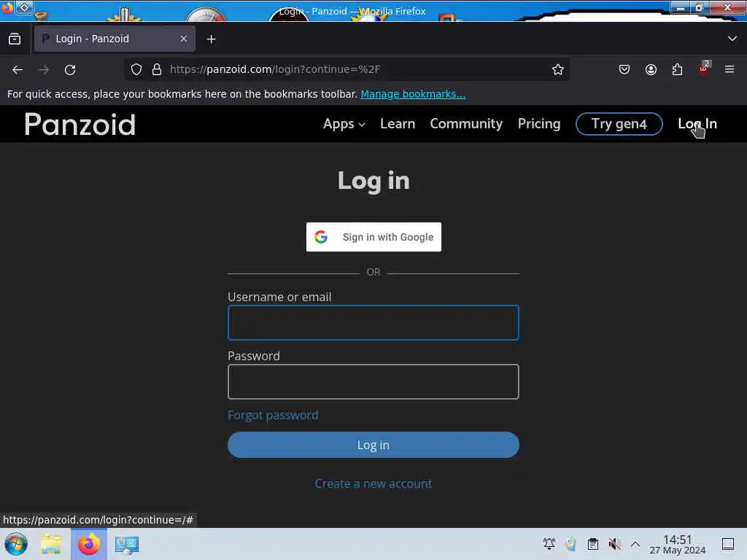Go back using the back arrow
Image resolution: width=747 pixels, height=560 pixels.
click(x=18, y=70)
